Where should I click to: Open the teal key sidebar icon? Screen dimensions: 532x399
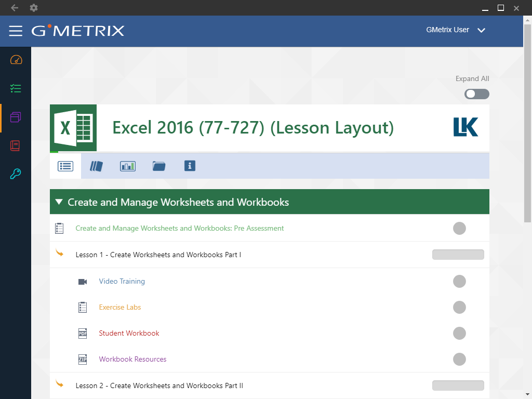[x=16, y=174]
